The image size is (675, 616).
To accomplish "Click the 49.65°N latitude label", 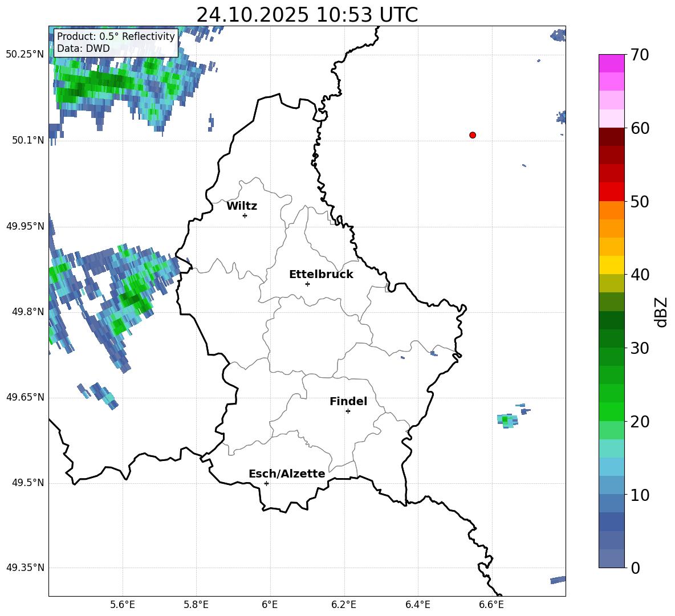I will point(25,397).
